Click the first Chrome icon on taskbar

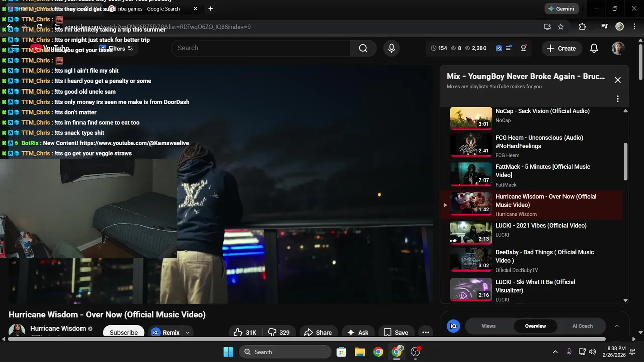pyautogui.click(x=378, y=352)
